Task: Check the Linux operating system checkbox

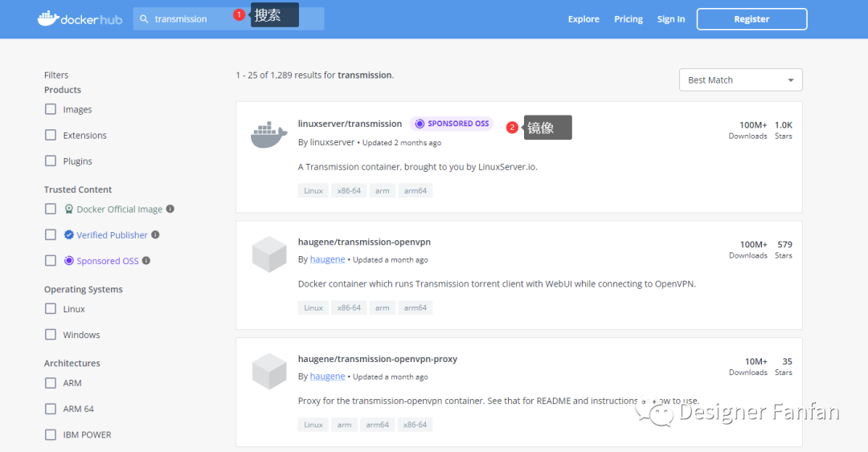Action: coord(51,309)
